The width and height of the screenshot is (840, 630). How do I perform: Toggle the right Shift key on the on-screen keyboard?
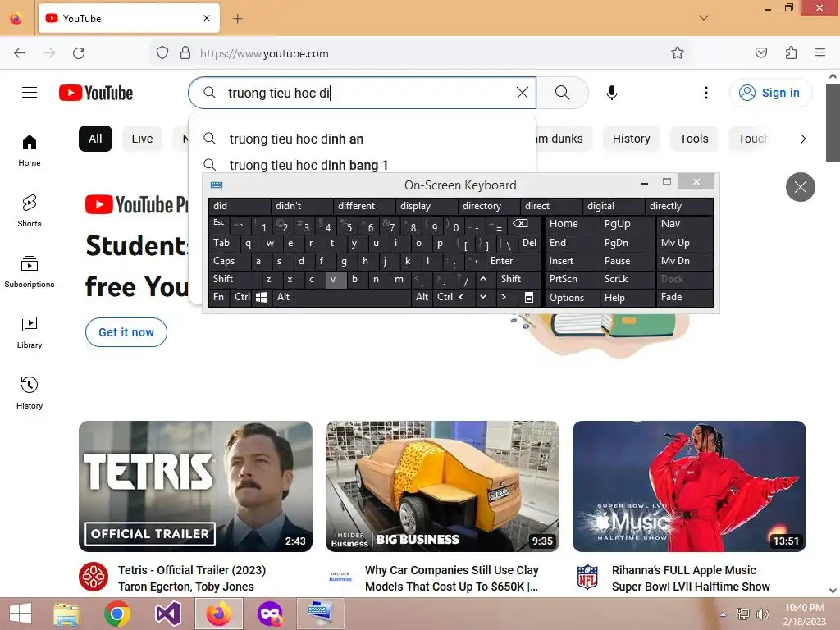518,279
